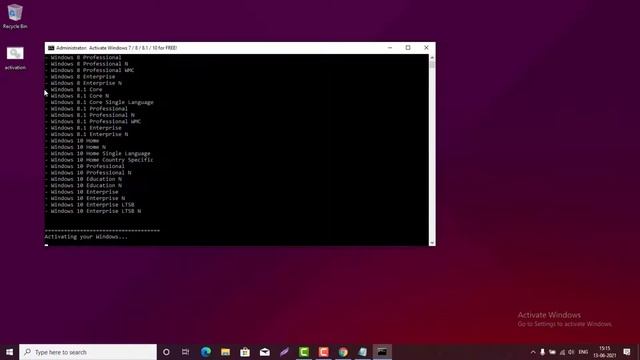Click the 'Windows 8 Enterprise N' line
The image size is (640, 360).
[x=86, y=83]
